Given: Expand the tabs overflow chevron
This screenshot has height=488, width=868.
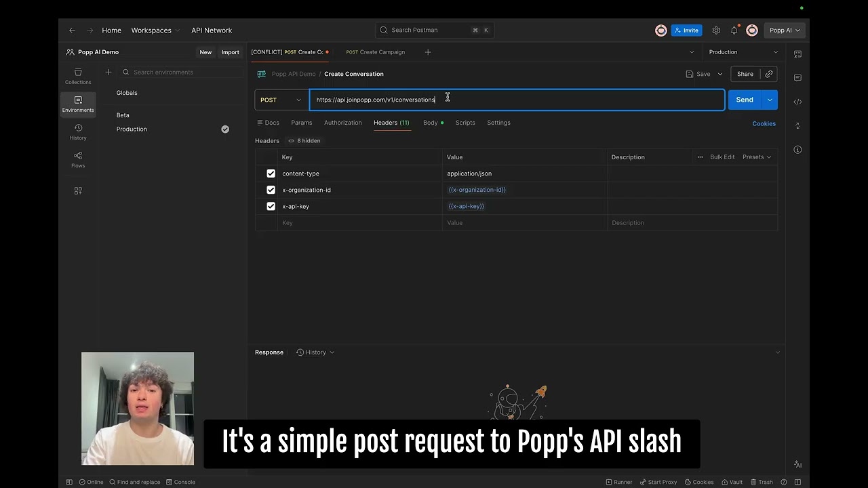Looking at the screenshot, I should (692, 52).
